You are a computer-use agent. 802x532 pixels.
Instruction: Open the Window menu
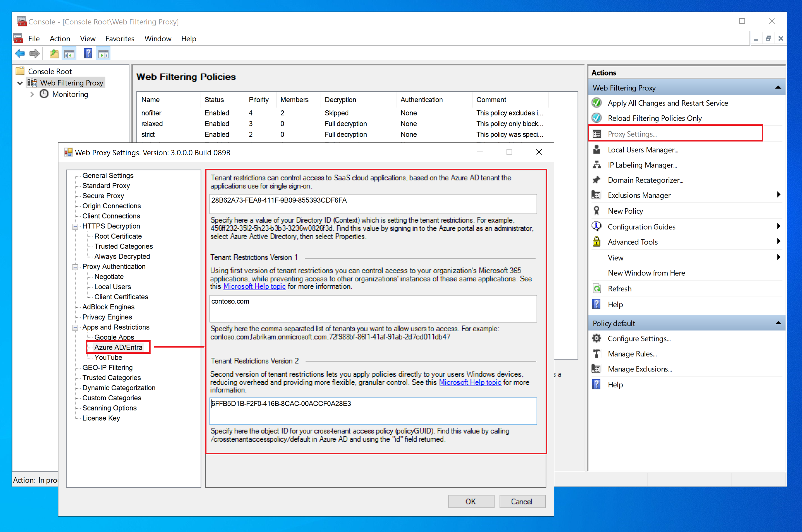pyautogui.click(x=158, y=39)
